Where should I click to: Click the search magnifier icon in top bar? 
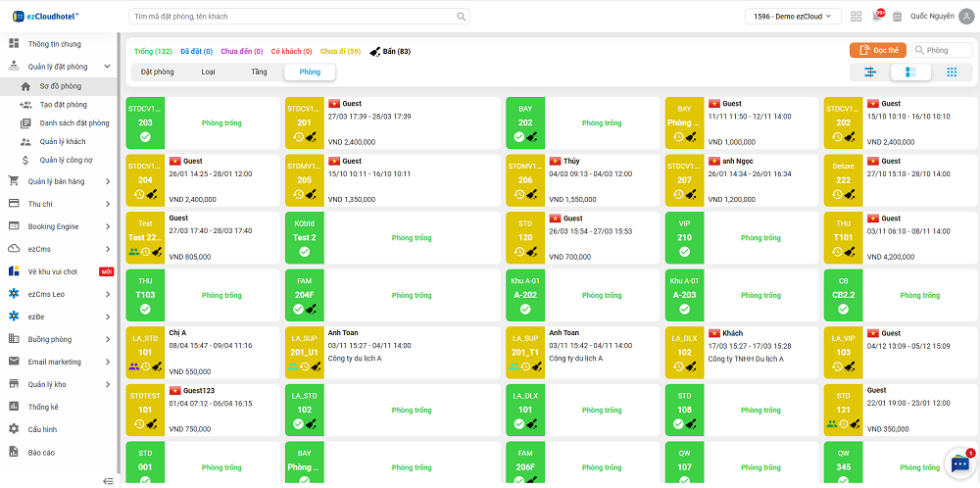(462, 17)
